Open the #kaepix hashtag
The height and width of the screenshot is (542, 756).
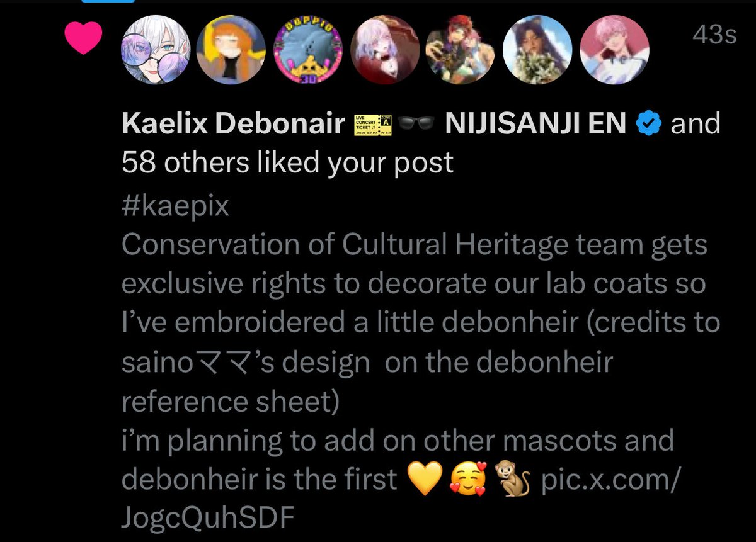point(175,206)
